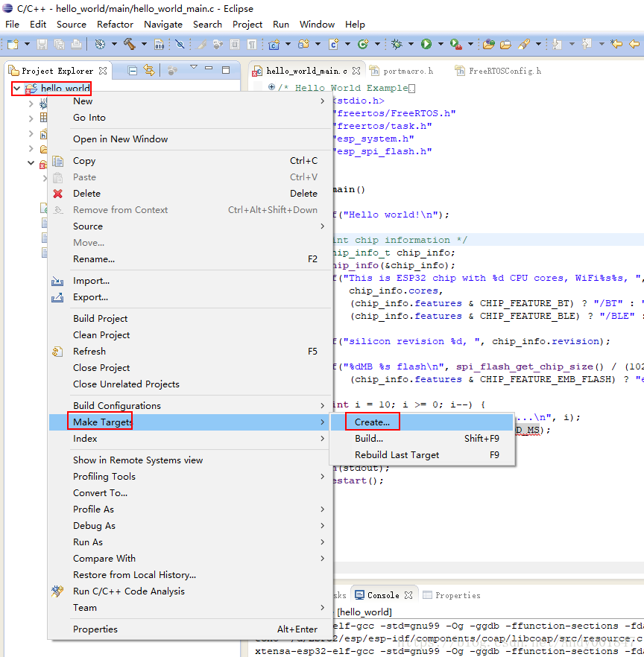Click the green Run toolbar icon
This screenshot has height=657, width=644.
tap(426, 44)
